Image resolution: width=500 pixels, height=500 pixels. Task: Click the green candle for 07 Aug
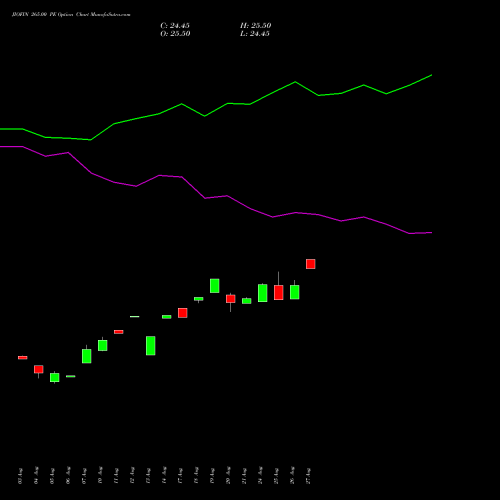click(87, 356)
